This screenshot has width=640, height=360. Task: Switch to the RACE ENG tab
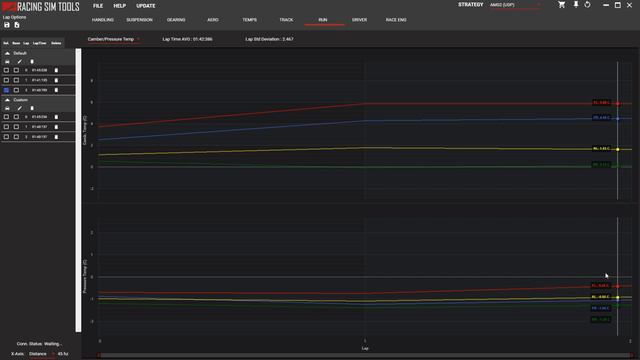coord(396,20)
